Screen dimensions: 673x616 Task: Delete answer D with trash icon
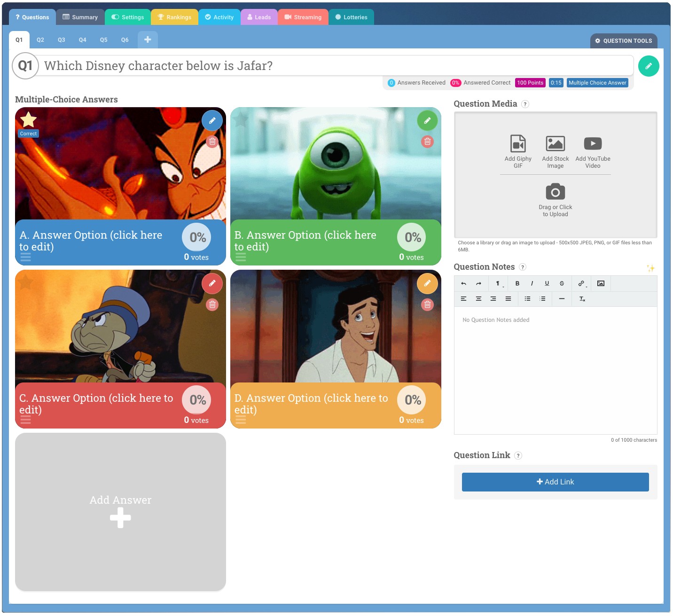tap(427, 304)
